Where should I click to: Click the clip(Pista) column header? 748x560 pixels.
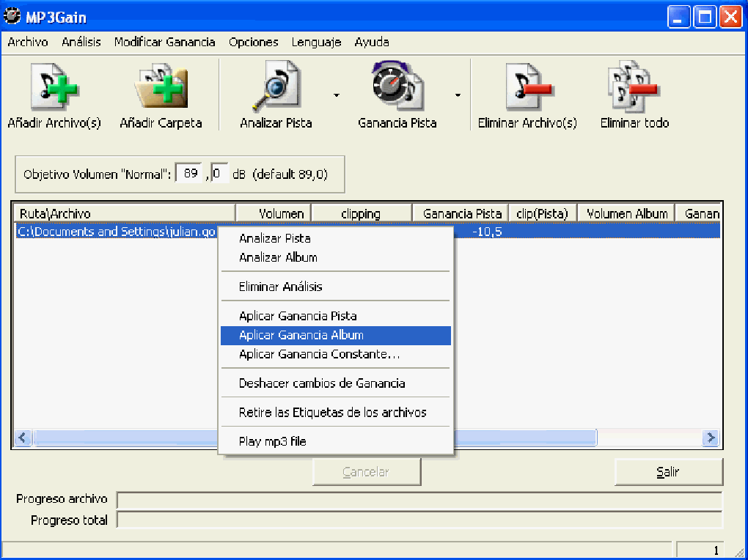[x=543, y=214]
